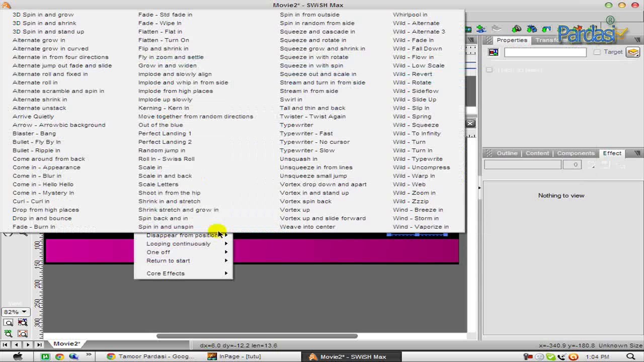Select the Movie2 document tab
This screenshot has width=644, height=362.
tap(66, 344)
